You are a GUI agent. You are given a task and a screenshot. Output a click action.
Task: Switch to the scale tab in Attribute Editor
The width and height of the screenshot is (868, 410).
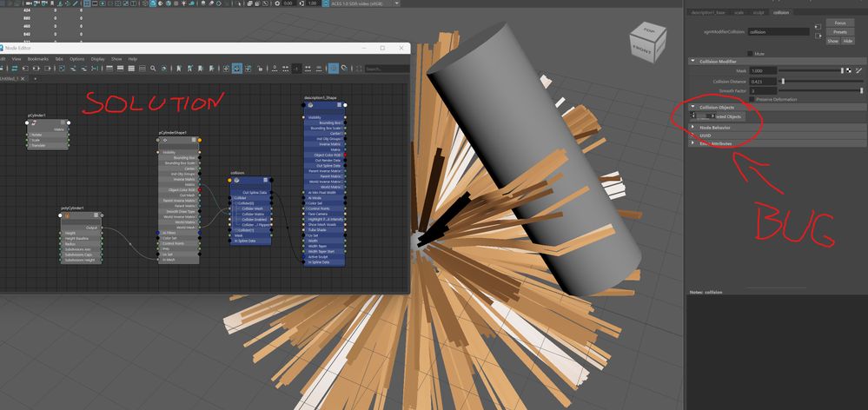point(739,12)
